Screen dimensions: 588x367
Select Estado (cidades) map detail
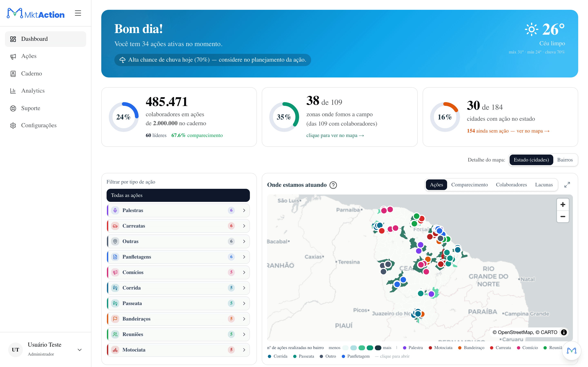coord(531,160)
